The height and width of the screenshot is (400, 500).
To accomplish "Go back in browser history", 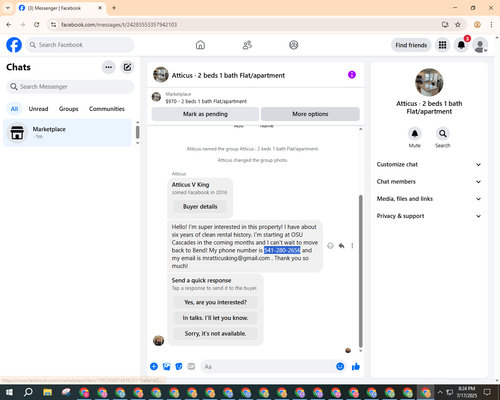I will [9, 25].
